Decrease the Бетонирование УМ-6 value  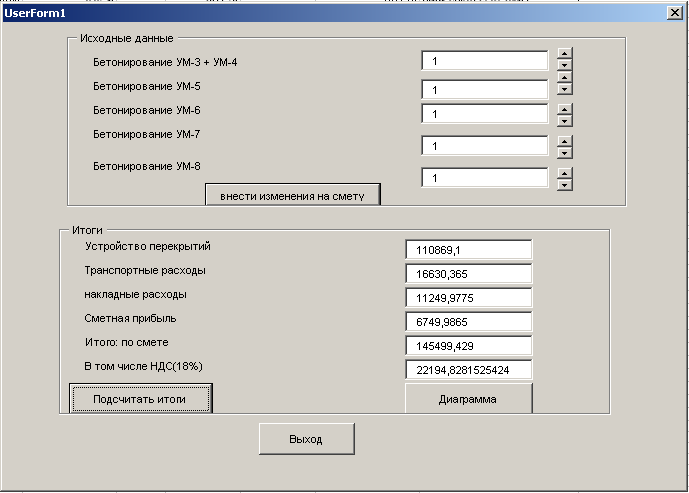tap(565, 120)
